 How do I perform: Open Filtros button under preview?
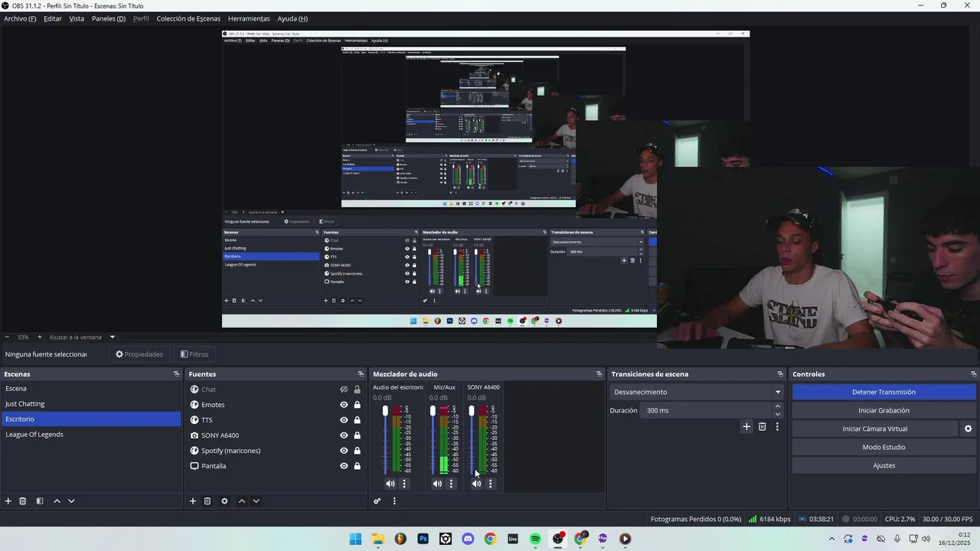pyautogui.click(x=194, y=354)
